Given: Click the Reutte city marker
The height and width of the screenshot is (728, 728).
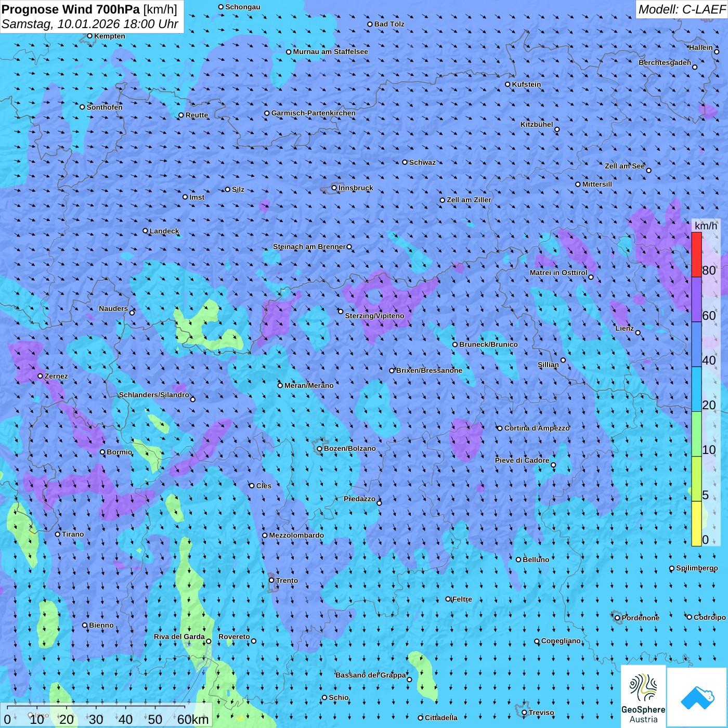Looking at the screenshot, I should tap(181, 115).
